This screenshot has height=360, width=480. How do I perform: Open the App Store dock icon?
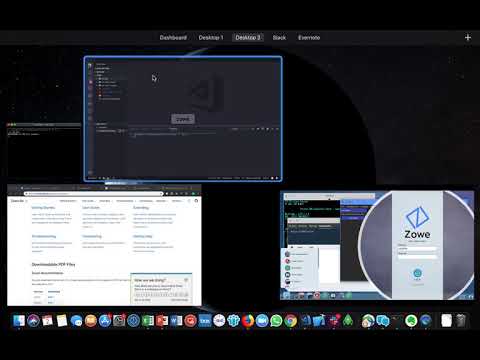[105, 321]
